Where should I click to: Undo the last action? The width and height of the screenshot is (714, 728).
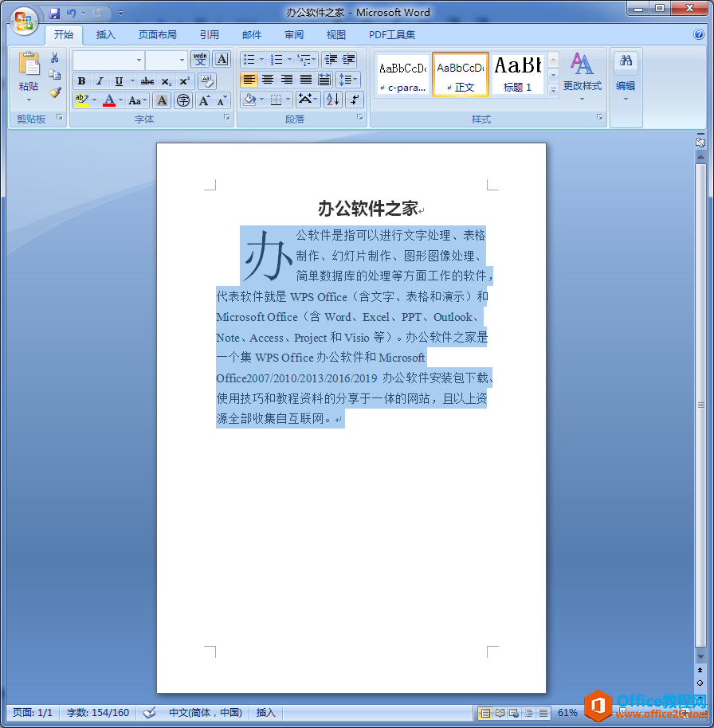pyautogui.click(x=71, y=13)
